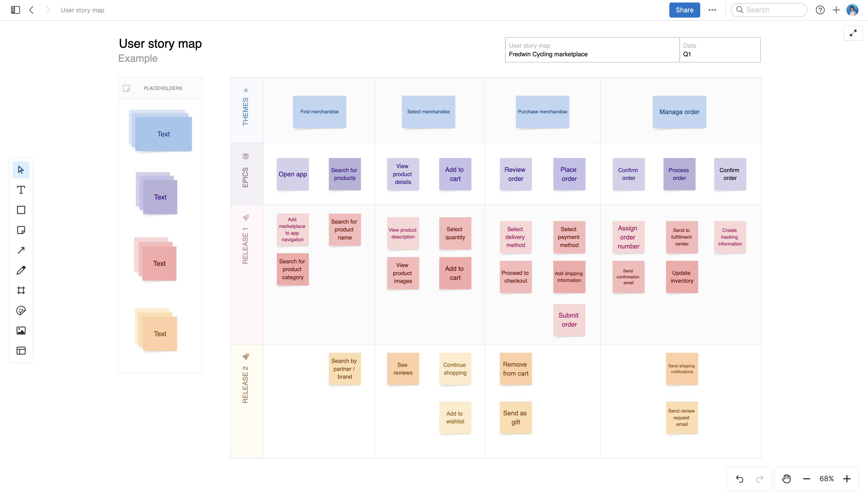Select the Sticky note tool
This screenshot has width=868, height=500.
pyautogui.click(x=21, y=230)
